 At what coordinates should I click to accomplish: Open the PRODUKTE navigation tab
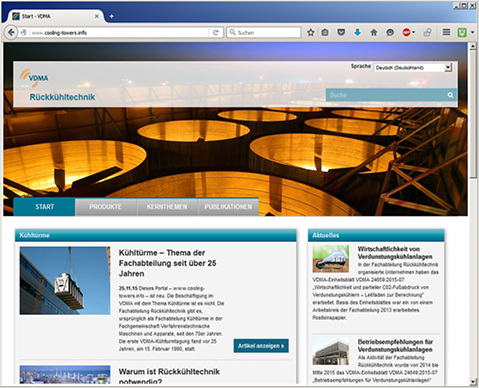(x=105, y=207)
